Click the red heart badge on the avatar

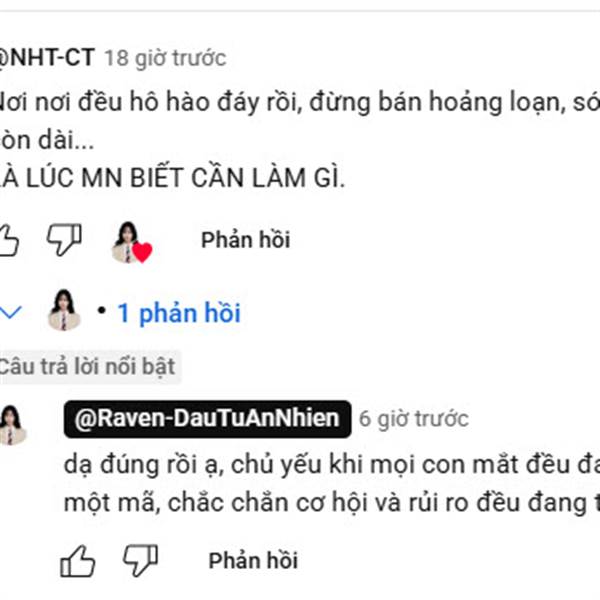tap(143, 252)
